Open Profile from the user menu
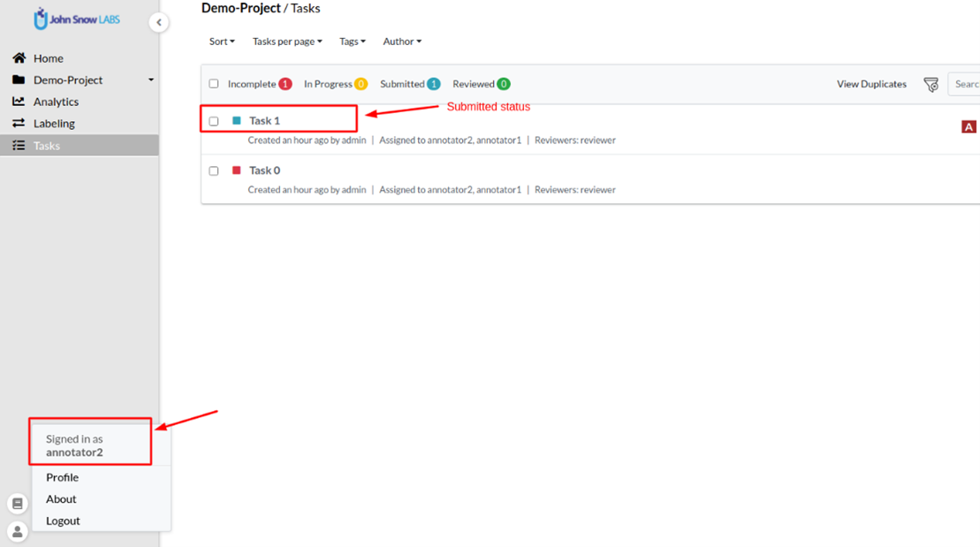This screenshot has width=980, height=547. (62, 477)
